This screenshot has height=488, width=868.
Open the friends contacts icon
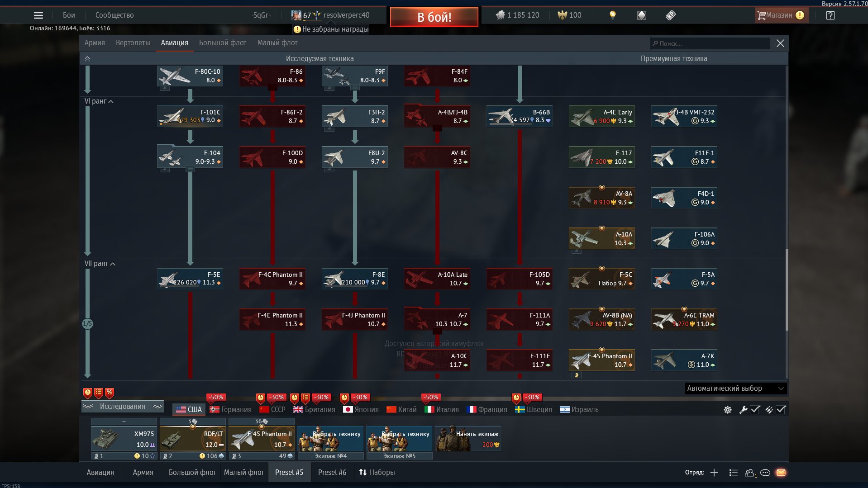(x=750, y=473)
